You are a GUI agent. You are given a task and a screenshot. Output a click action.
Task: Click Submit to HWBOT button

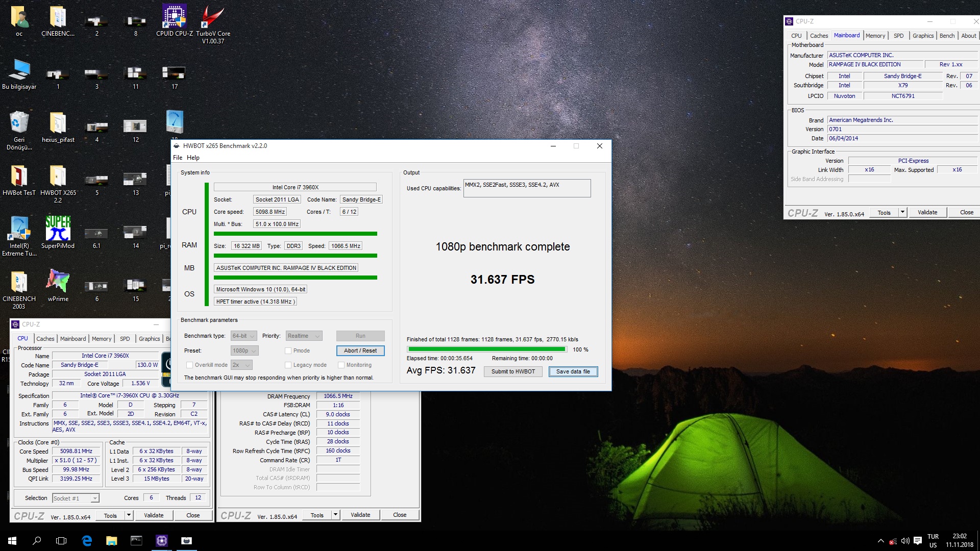click(x=513, y=371)
